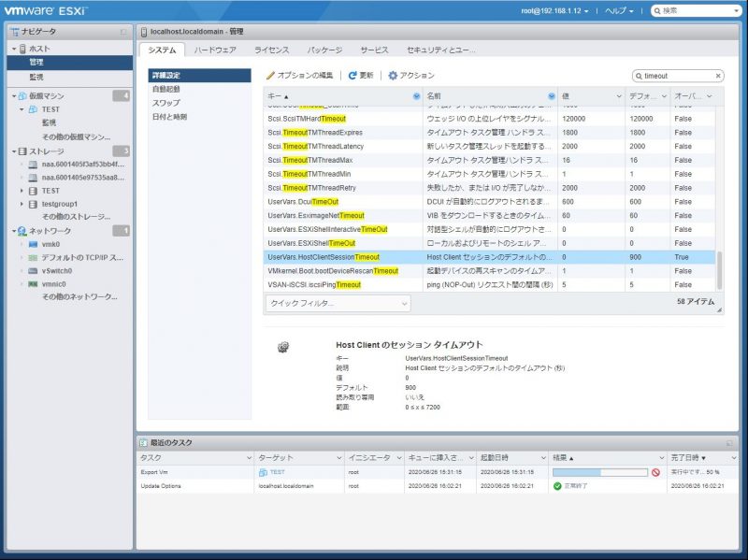Collapse the ホスト tree node
748x560 pixels.
point(14,49)
